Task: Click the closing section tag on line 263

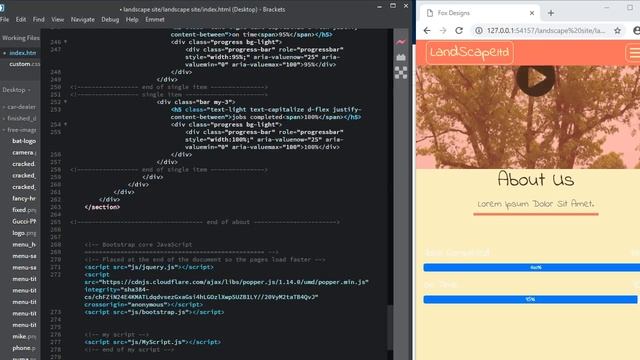Action: click(102, 207)
